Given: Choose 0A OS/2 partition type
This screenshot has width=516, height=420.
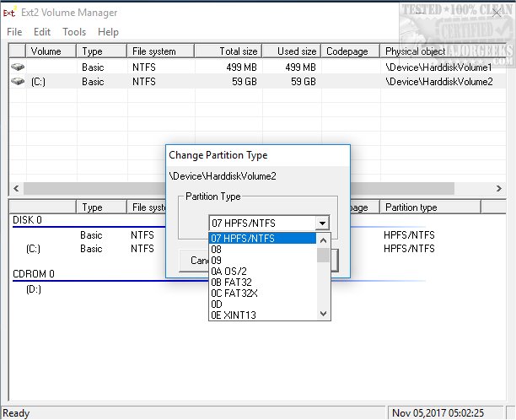Looking at the screenshot, I should [x=262, y=271].
